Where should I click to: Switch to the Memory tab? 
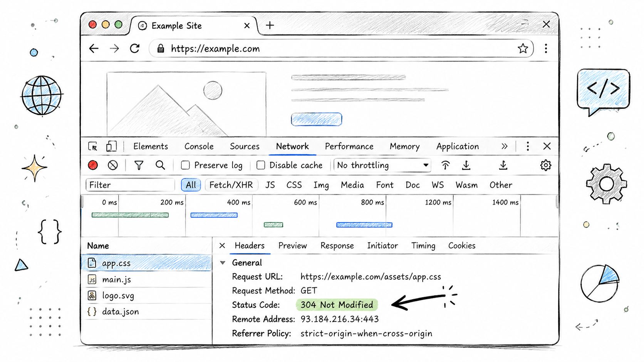tap(404, 147)
